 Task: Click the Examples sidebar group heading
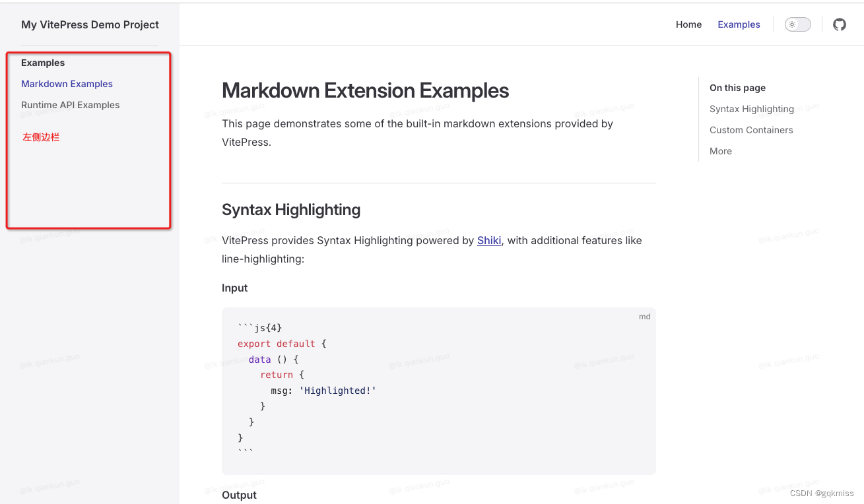43,63
